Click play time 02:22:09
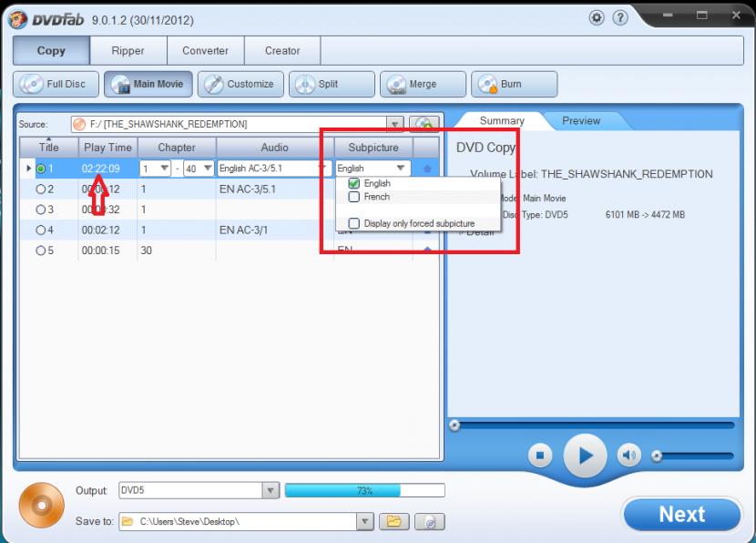The height and width of the screenshot is (543, 756). tap(101, 169)
